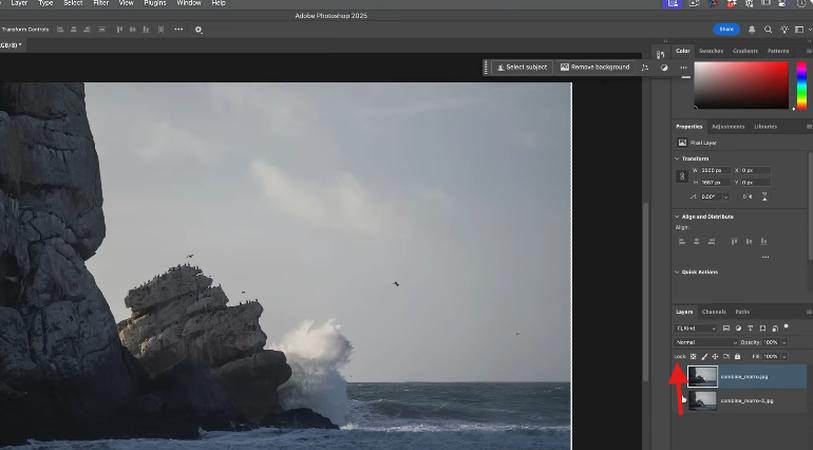This screenshot has height=450, width=813.
Task: Align left edges in the options bar
Action: (60, 30)
